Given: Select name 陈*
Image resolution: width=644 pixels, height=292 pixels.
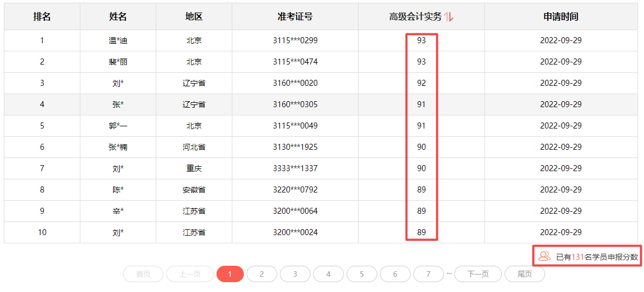Looking at the screenshot, I should (x=118, y=190).
